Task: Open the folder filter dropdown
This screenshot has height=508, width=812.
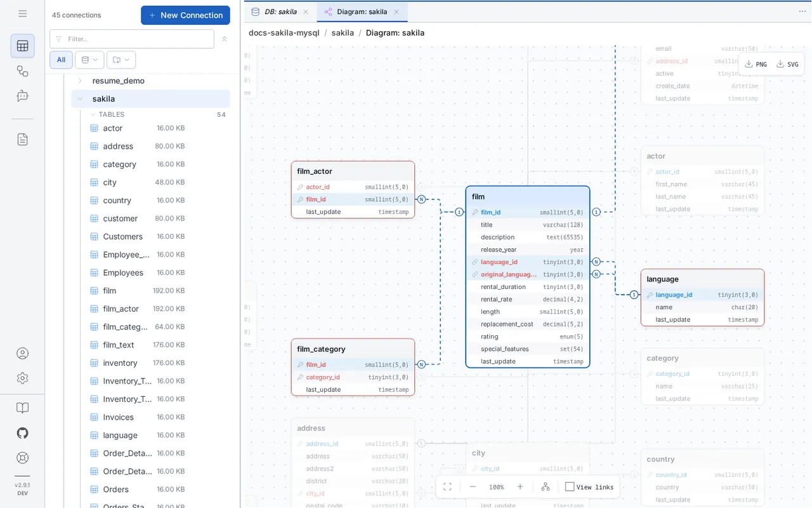Action: point(121,60)
